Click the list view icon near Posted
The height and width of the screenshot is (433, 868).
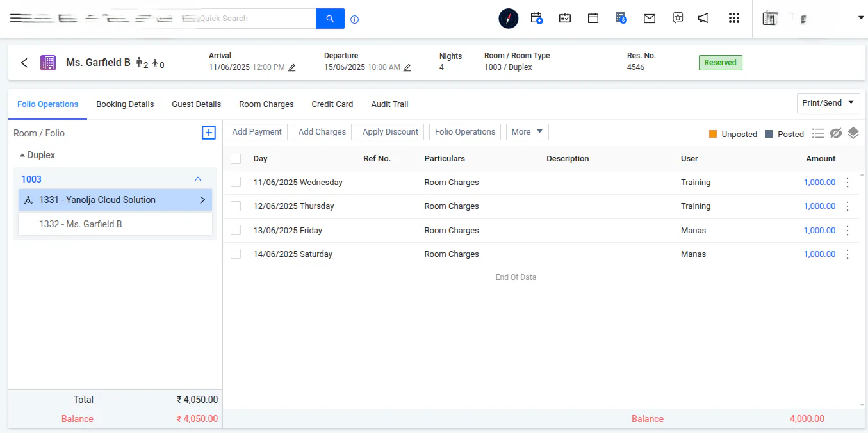click(817, 133)
